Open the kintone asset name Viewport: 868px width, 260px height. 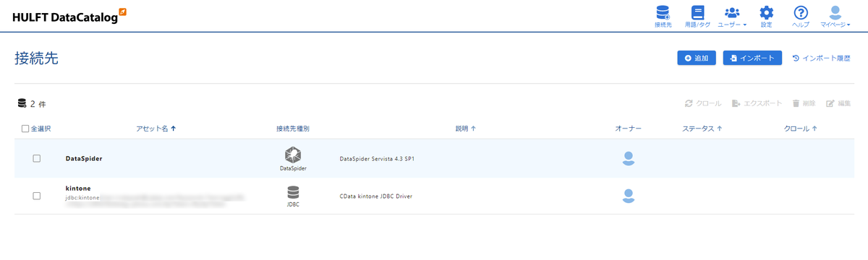[78, 188]
